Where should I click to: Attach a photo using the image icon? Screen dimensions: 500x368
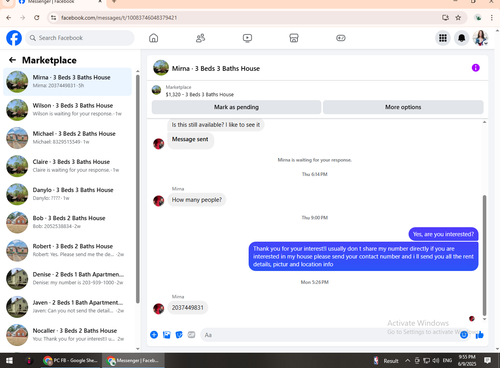tap(166, 335)
